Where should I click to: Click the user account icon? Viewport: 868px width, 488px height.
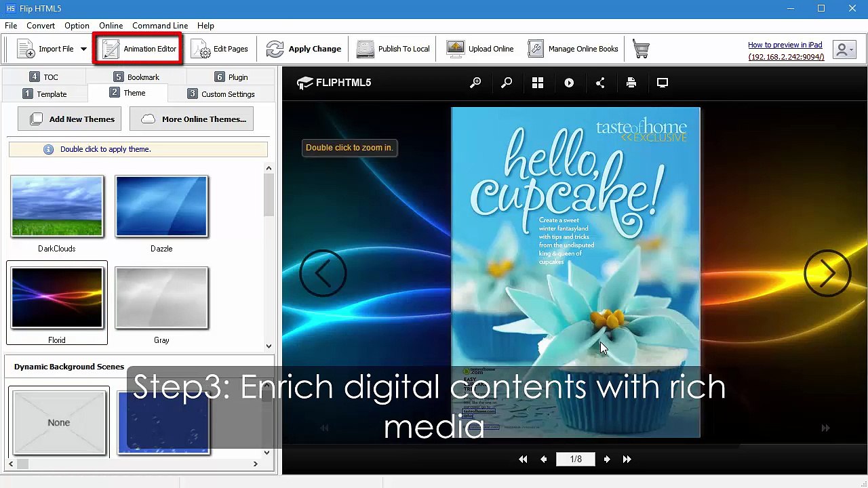pos(846,49)
